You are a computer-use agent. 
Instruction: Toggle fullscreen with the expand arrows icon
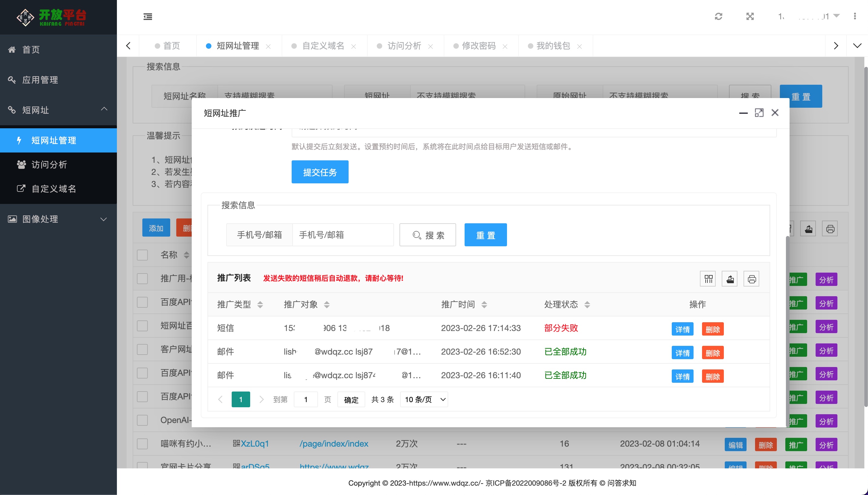(x=750, y=16)
